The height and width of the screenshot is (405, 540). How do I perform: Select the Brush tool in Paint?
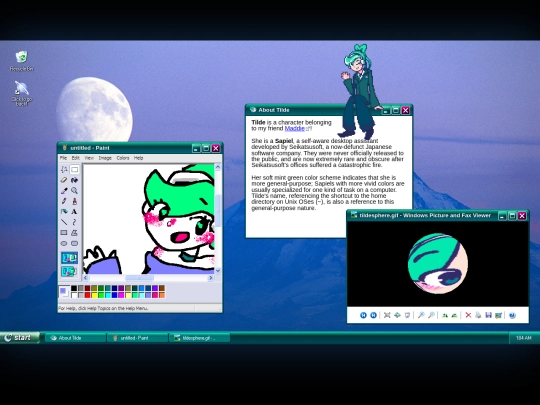pos(74,201)
